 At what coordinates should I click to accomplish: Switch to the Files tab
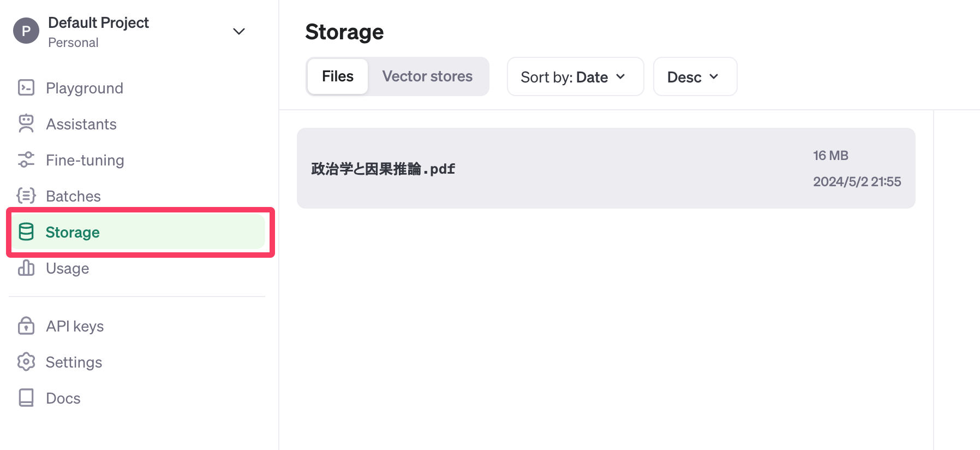338,76
